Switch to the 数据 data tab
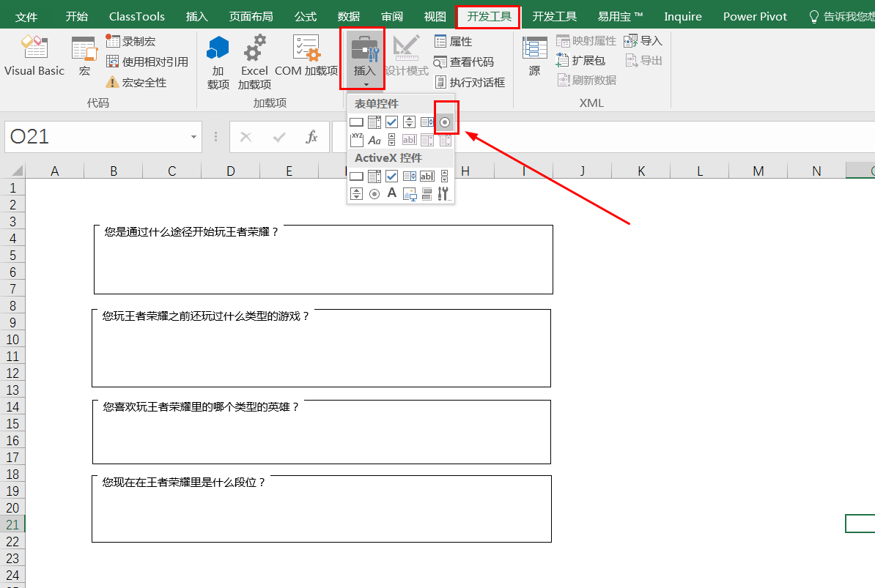Viewport: 875px width, 588px height. click(349, 17)
